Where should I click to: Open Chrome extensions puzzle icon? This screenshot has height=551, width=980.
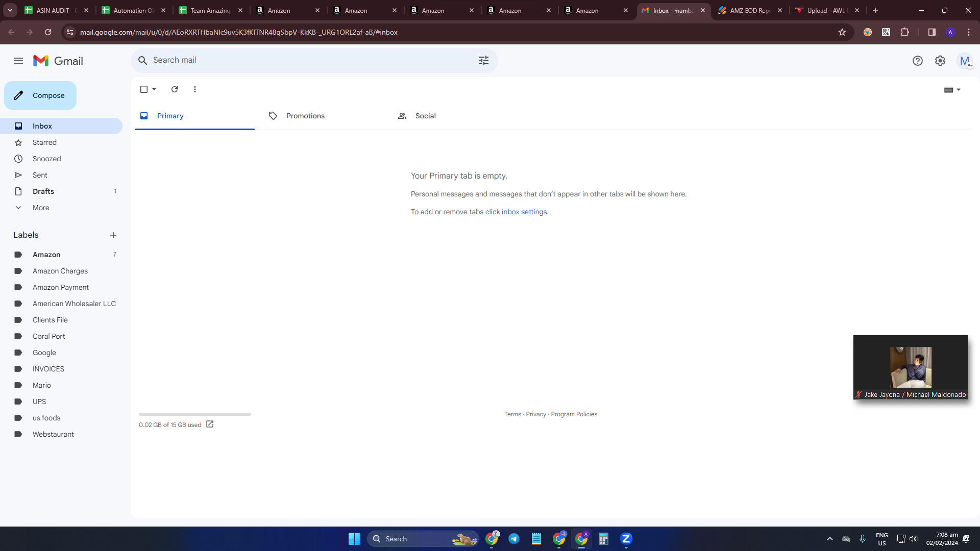click(904, 32)
